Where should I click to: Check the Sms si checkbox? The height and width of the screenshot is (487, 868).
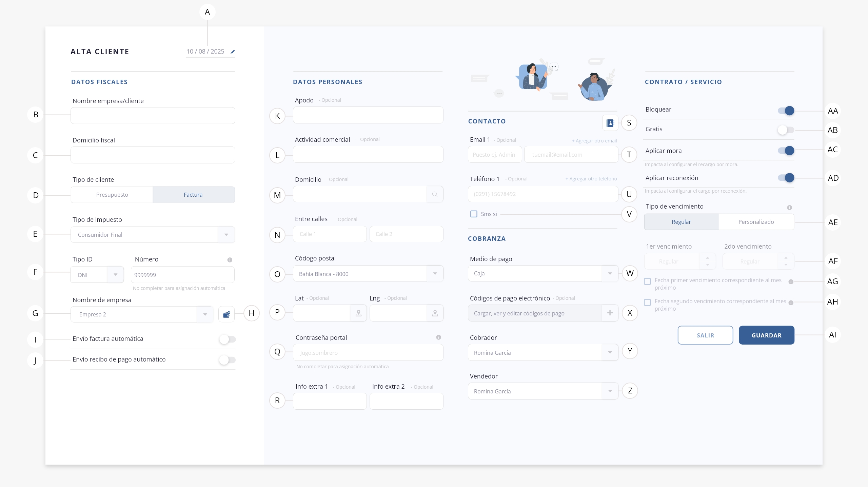(x=474, y=214)
